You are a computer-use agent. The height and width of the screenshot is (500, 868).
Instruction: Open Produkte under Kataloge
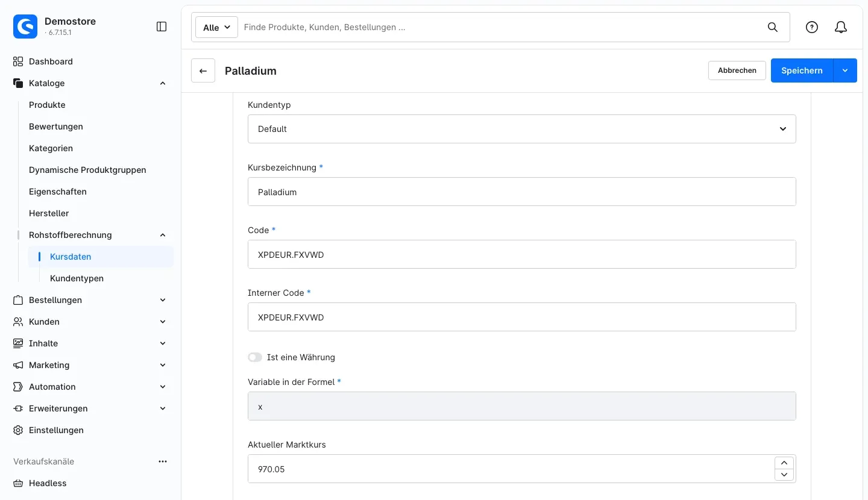click(47, 105)
